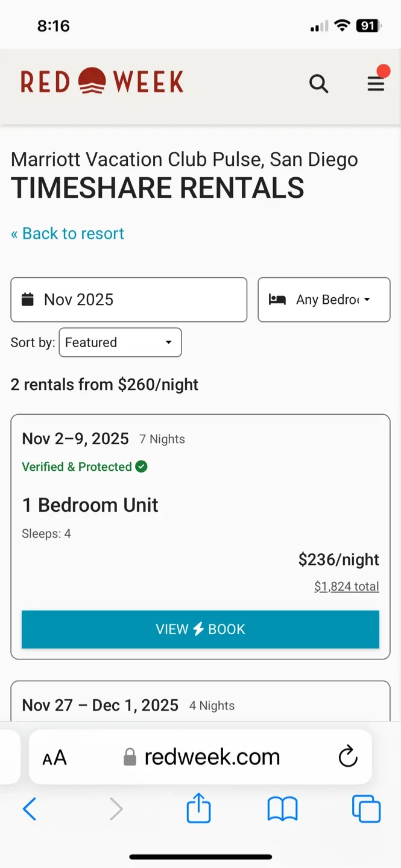Open the Sort by Featured dropdown
Viewport: 401px width, 868px height.
(120, 342)
